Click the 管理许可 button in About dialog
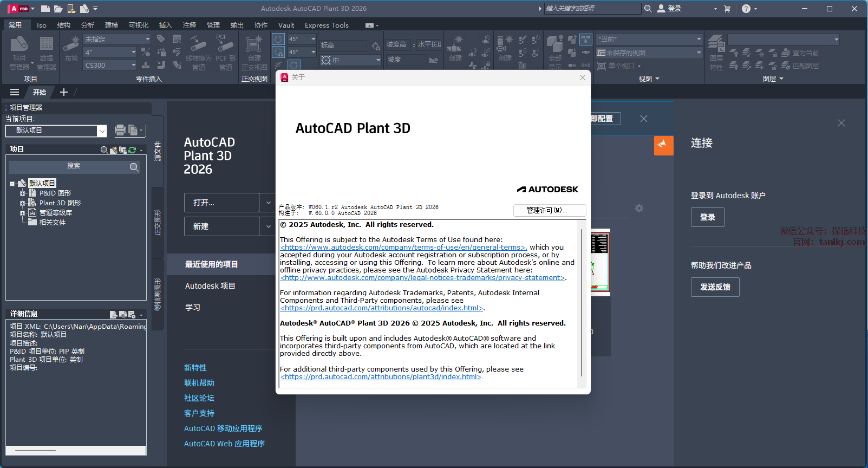 coord(549,210)
